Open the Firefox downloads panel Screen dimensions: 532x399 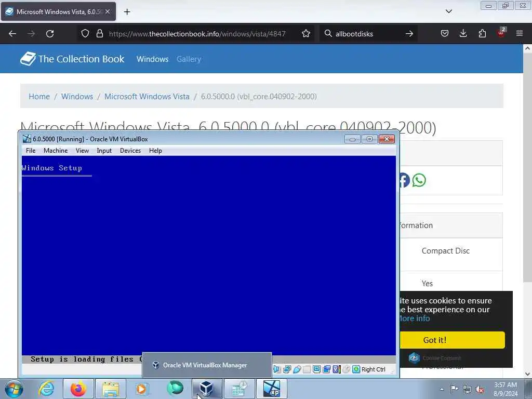coord(463,34)
